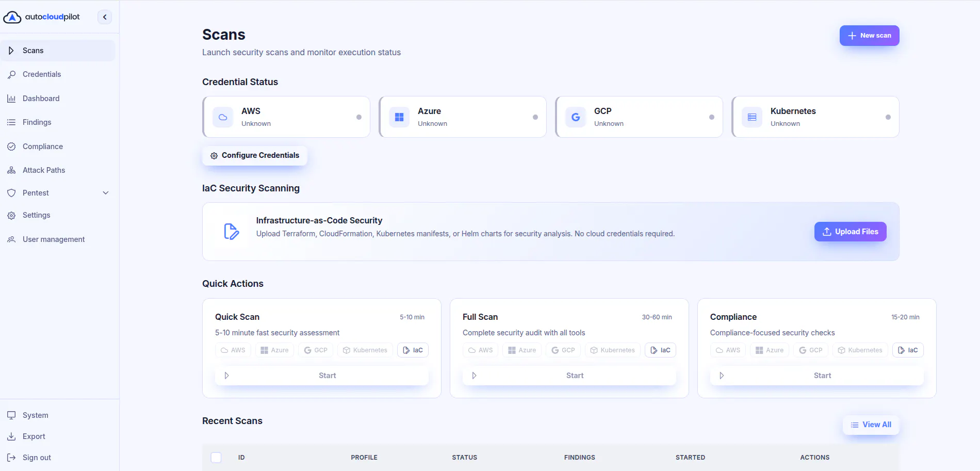Click the Azure windows icon in Credential Status

tap(399, 117)
